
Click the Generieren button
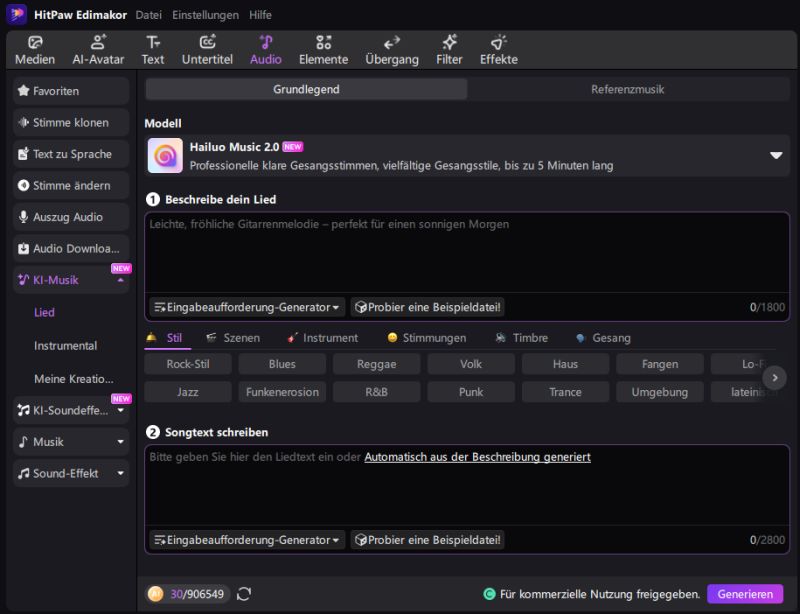tap(745, 594)
